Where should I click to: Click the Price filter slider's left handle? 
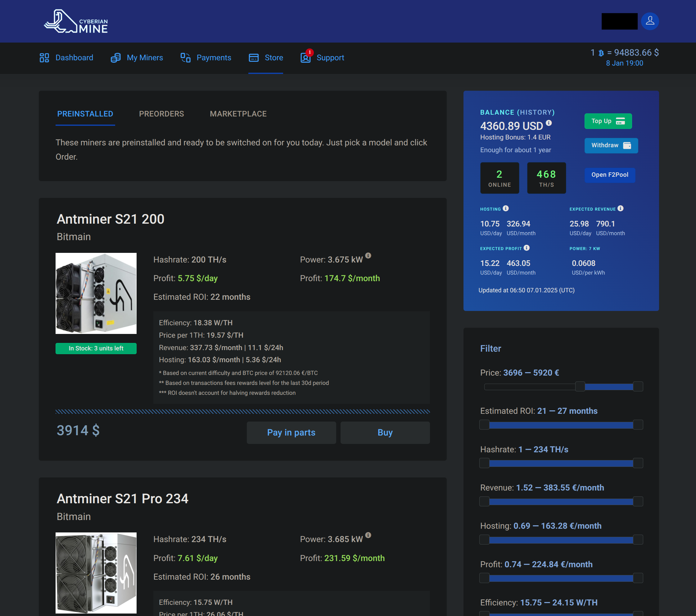pos(580,386)
